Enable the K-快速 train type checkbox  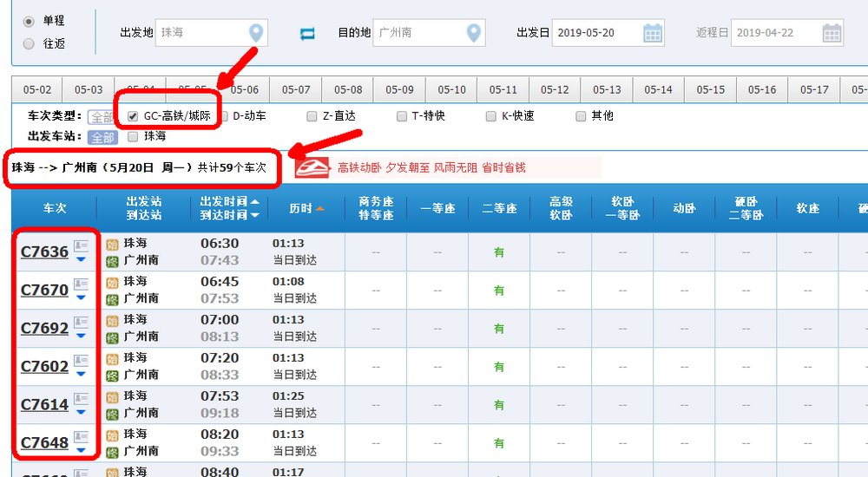coord(490,116)
